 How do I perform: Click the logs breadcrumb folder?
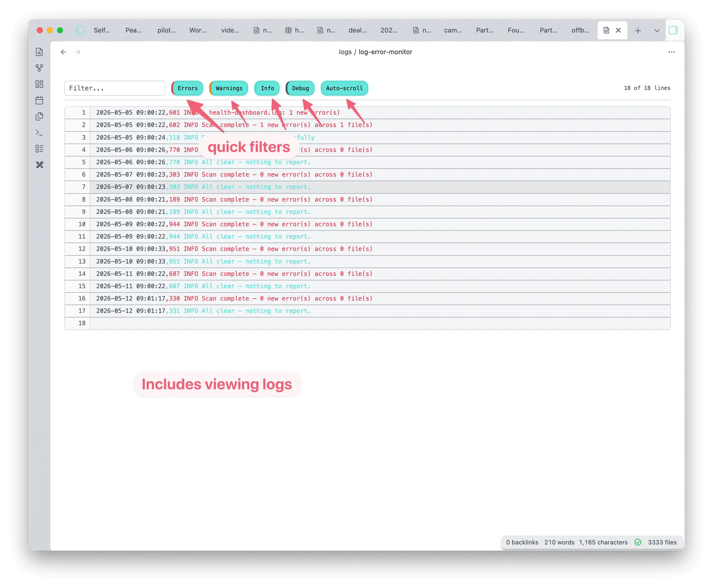click(x=345, y=52)
